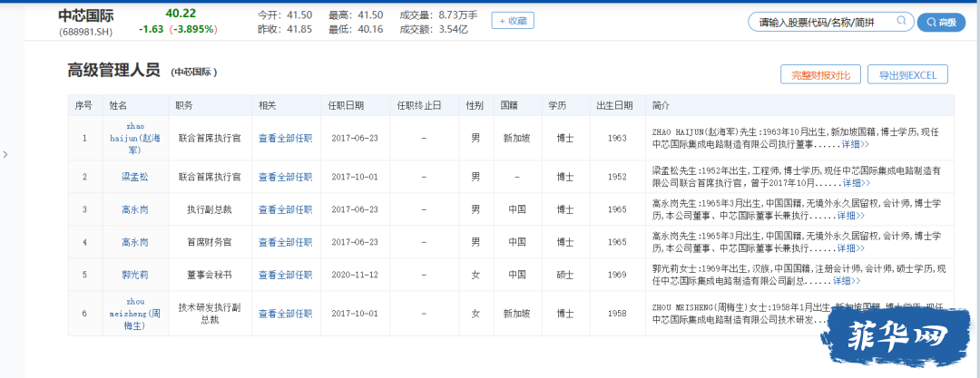Click the price change -1.63 (-3.895%)
The width and height of the screenshot is (980, 378).
click(x=178, y=29)
